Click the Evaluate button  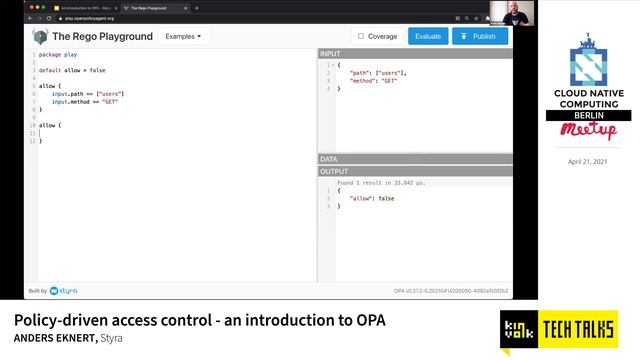pos(428,36)
